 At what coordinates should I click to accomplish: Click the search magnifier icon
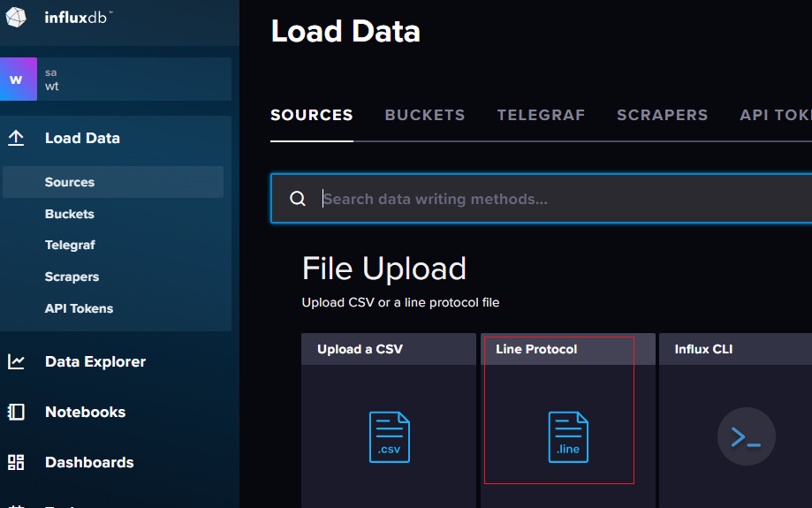[x=298, y=198]
